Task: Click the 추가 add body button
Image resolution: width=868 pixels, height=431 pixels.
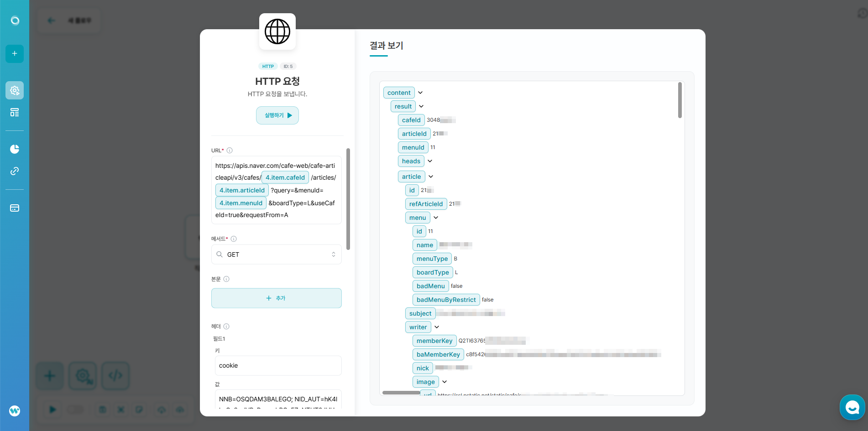Action: coord(277,298)
